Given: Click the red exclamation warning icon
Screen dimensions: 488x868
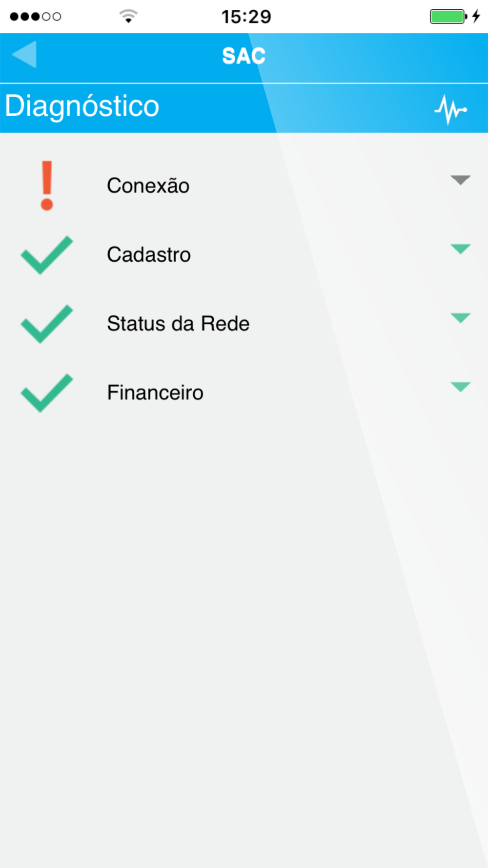Looking at the screenshot, I should pyautogui.click(x=47, y=186).
